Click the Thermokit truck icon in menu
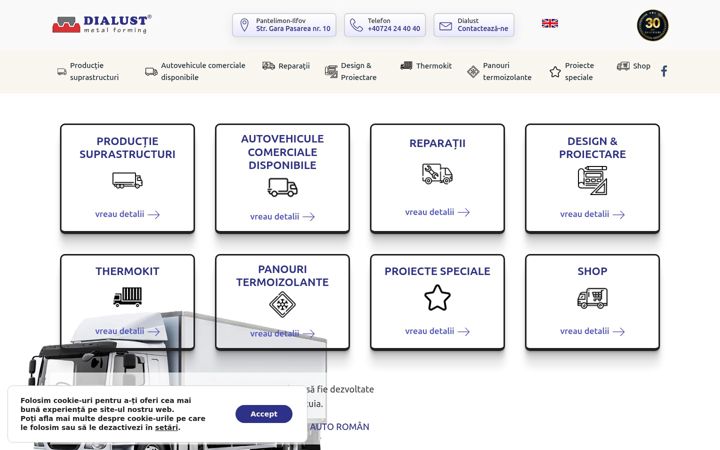The image size is (720, 450). tap(406, 66)
